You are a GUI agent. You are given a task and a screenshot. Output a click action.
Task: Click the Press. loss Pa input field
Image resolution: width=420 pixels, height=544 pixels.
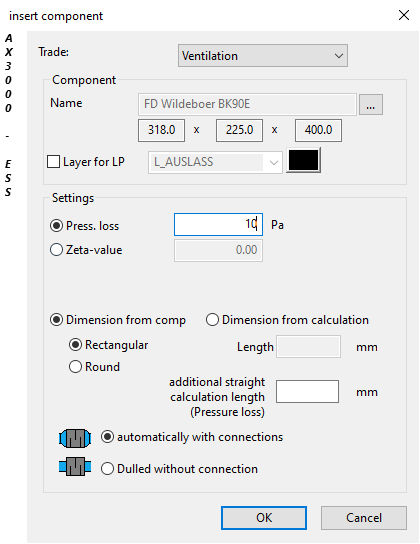coord(218,224)
